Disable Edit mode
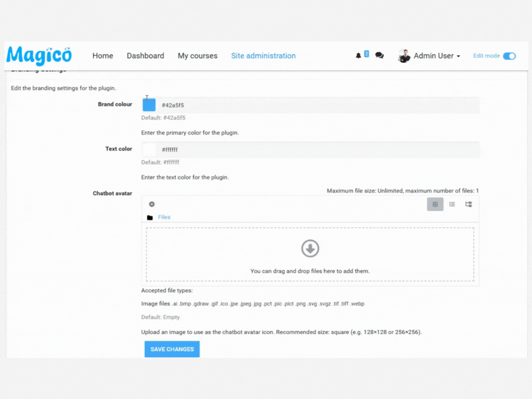The width and height of the screenshot is (532, 399). click(x=510, y=56)
